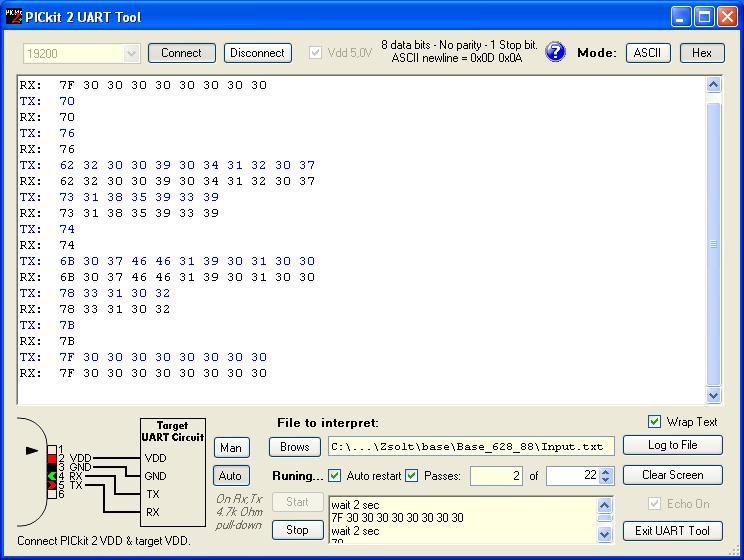Maximize the PICkit 2 UART Tool window
The height and width of the screenshot is (560, 744).
tap(705, 17)
